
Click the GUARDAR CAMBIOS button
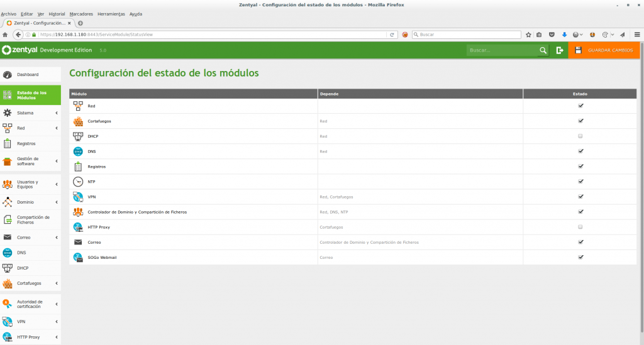pyautogui.click(x=604, y=50)
